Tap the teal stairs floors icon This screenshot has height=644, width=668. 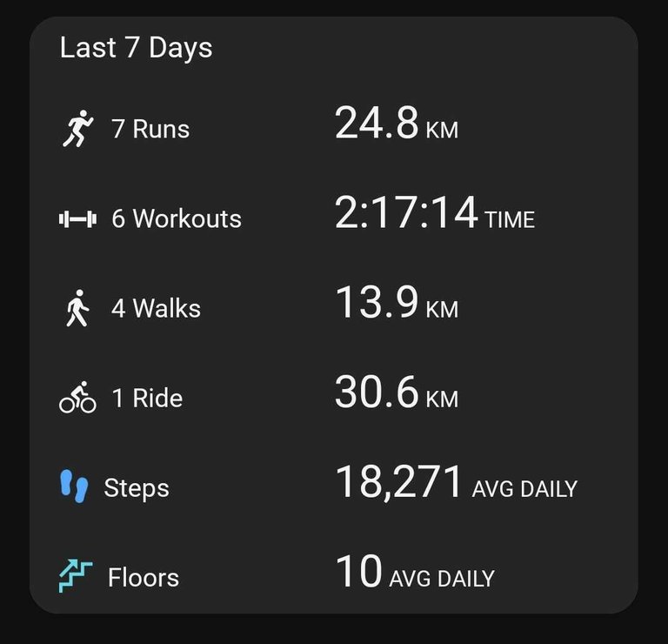point(76,576)
